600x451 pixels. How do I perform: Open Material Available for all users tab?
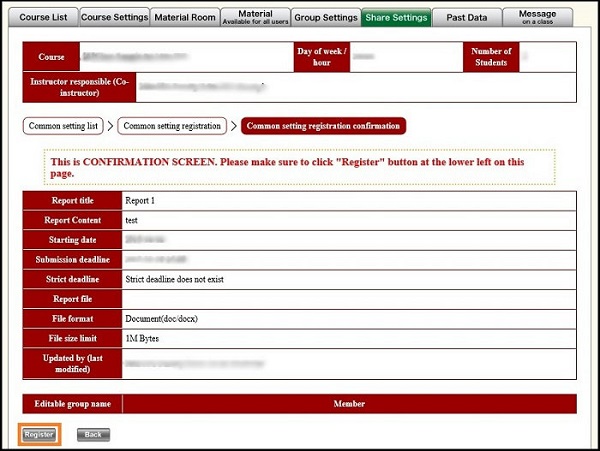(x=255, y=17)
